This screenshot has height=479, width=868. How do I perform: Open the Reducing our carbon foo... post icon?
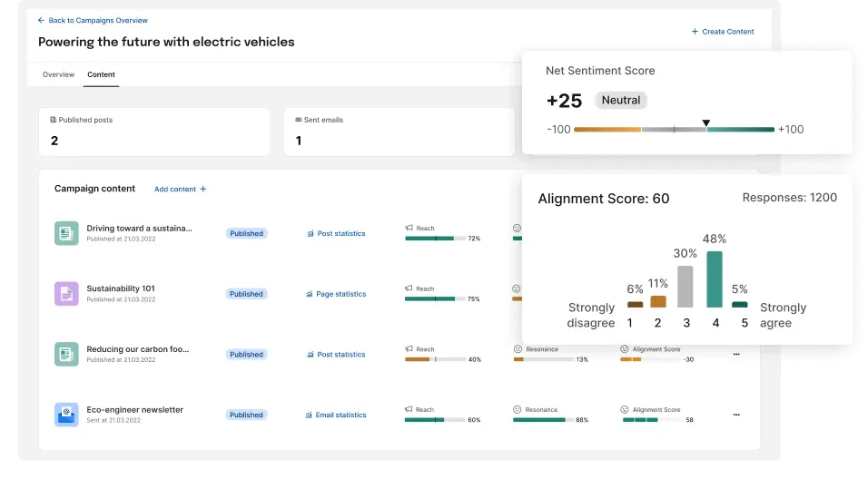point(66,354)
